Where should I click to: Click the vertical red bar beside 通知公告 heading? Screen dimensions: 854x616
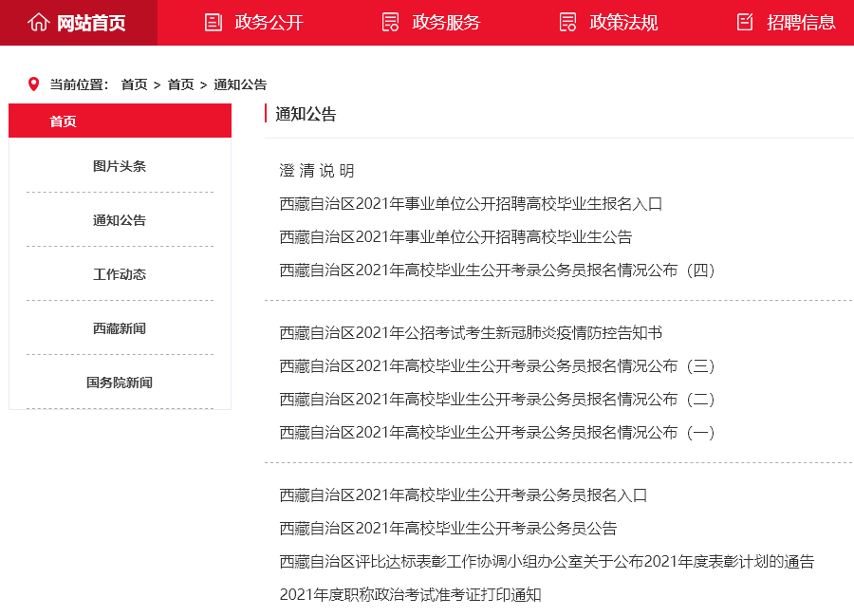[264, 115]
